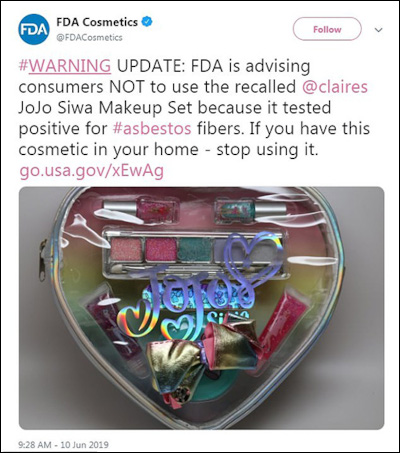Open the #asbestos hashtag link
Viewport: 400px width, 453px height.
coord(152,128)
